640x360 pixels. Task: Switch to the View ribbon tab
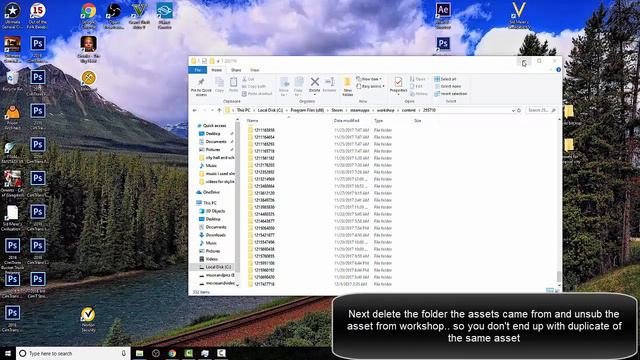(254, 70)
